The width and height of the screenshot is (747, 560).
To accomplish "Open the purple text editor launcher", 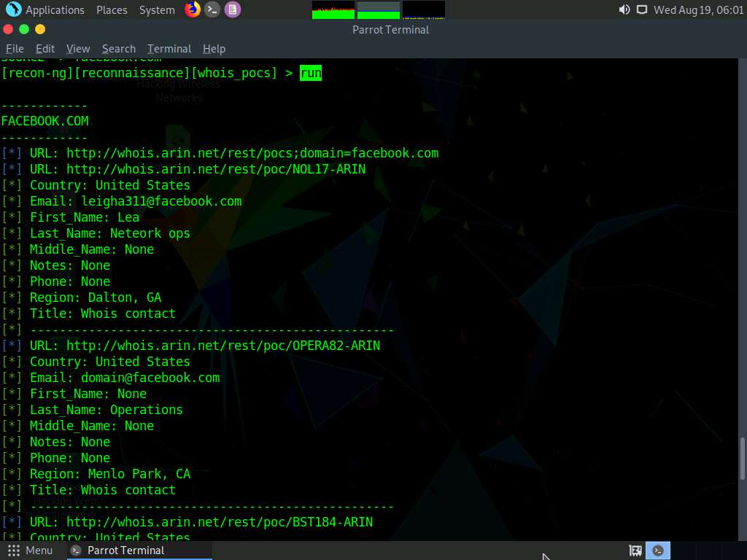I will point(233,9).
